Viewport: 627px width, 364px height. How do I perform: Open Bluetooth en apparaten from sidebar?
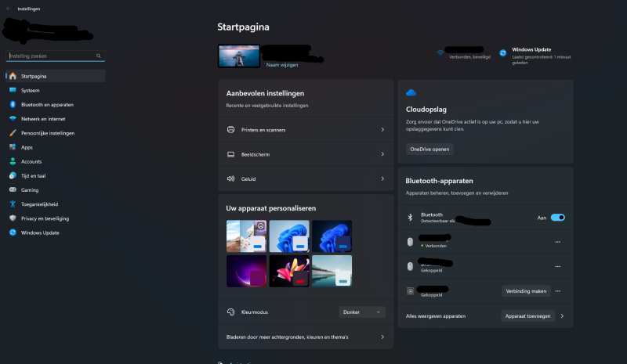tap(47, 105)
